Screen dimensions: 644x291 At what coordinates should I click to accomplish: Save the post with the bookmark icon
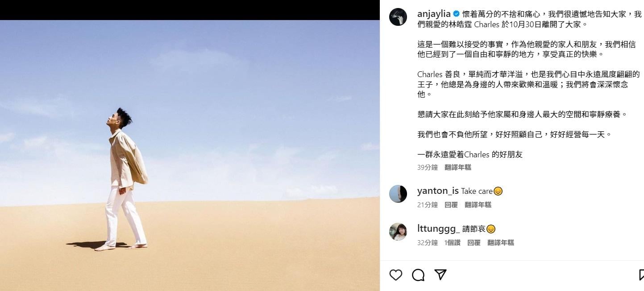641,275
